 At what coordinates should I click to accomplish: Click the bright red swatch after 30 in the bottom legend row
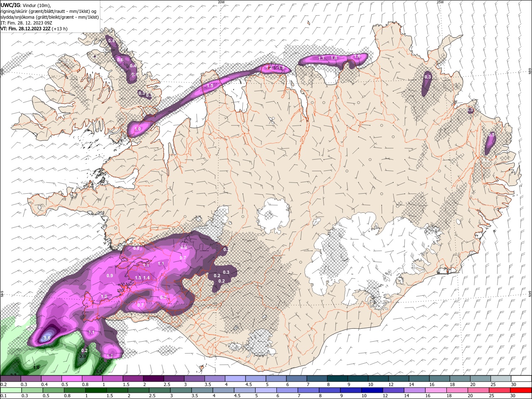[x=520, y=390]
